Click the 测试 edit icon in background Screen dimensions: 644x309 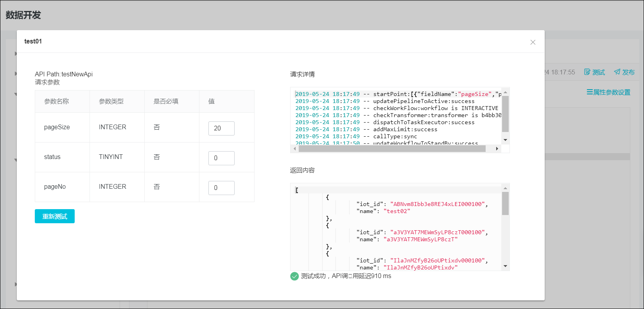coord(587,72)
